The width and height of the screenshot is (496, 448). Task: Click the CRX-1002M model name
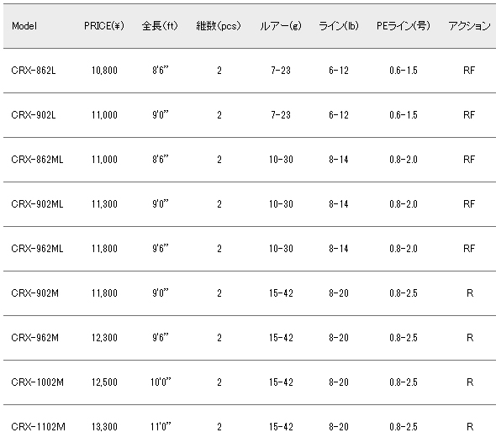(37, 382)
